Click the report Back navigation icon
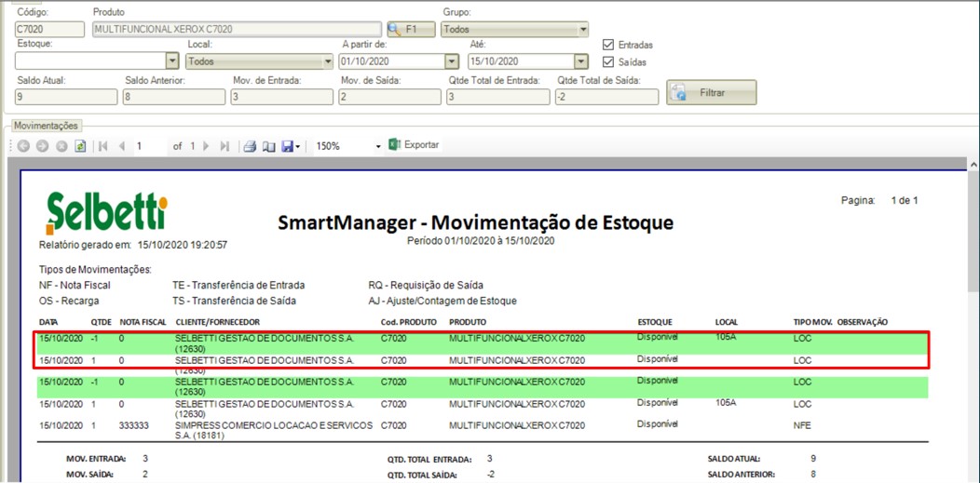Viewport: 980px width, 483px height. pyautogui.click(x=23, y=146)
